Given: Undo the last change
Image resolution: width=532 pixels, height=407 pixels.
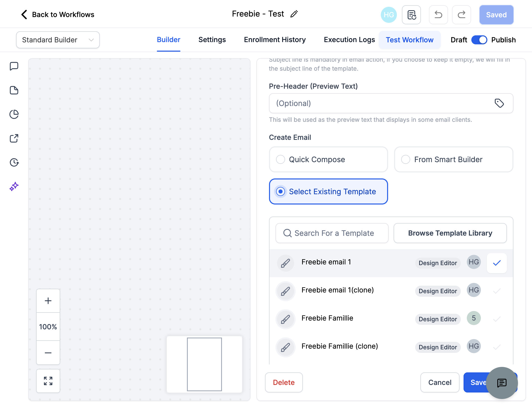Looking at the screenshot, I should 438,15.
